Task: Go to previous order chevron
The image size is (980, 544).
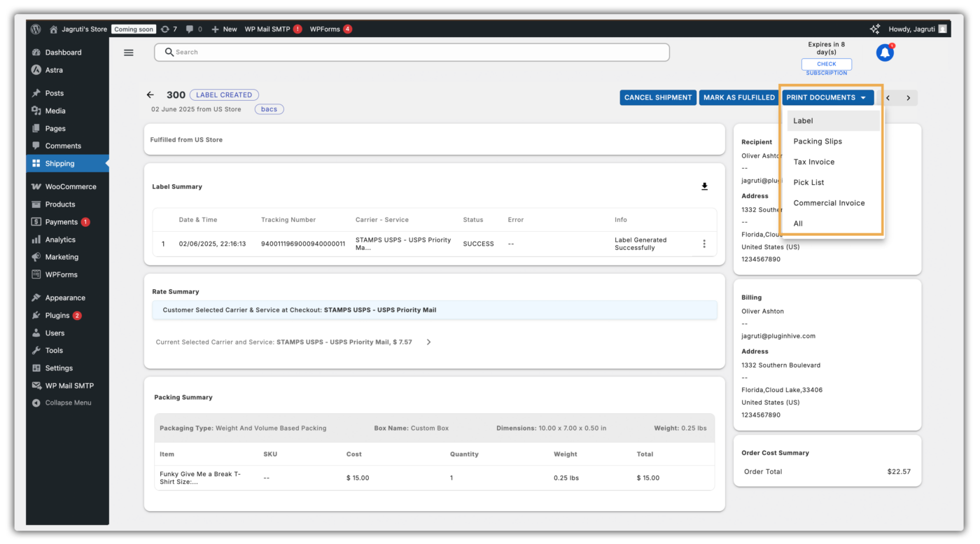Action: pyautogui.click(x=888, y=98)
